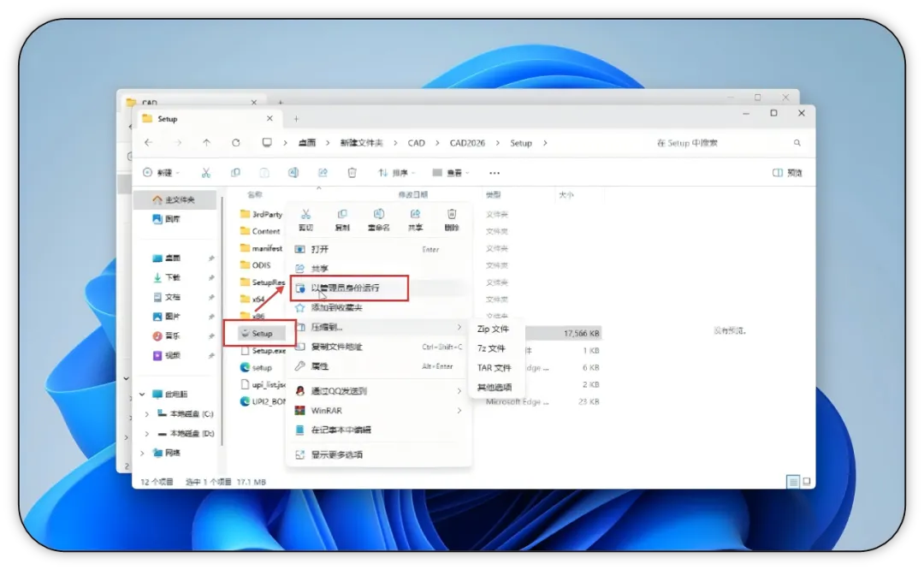The width and height of the screenshot is (924, 570).
Task: Open the WinRAR submenu
Action: [x=378, y=410]
